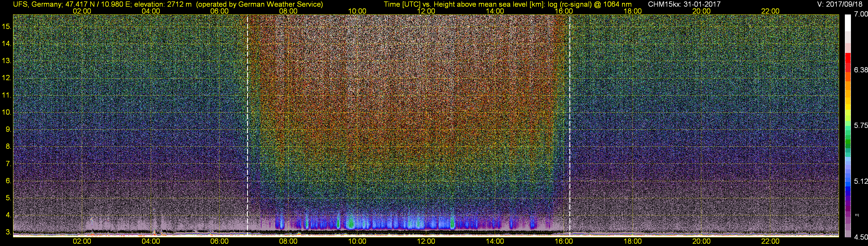
Task: Select the white dashed line near 16:00
Action: (570, 125)
